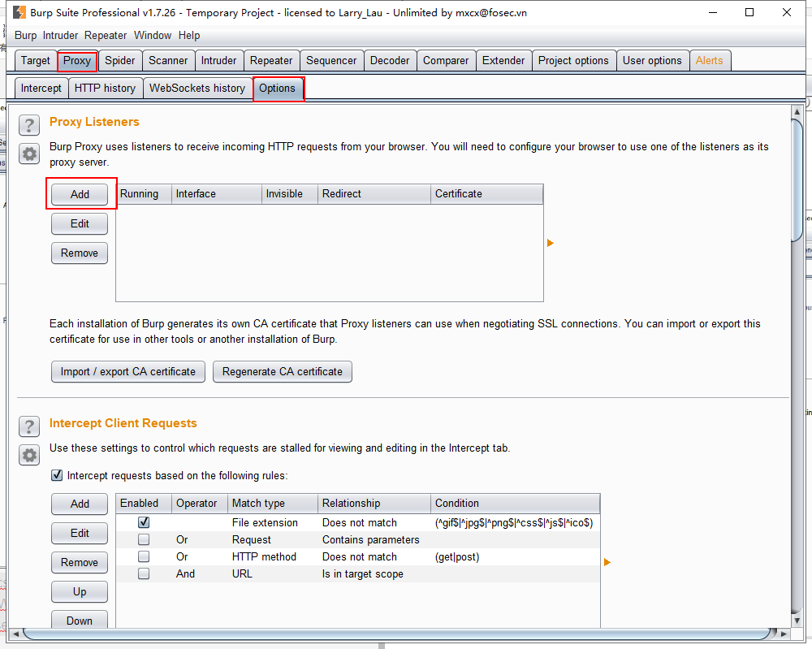The height and width of the screenshot is (649, 812).
Task: Edit the selected intercept rule
Action: 80,533
